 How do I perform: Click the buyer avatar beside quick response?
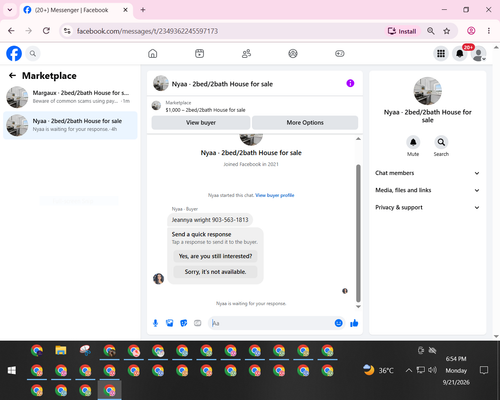pyautogui.click(x=158, y=278)
